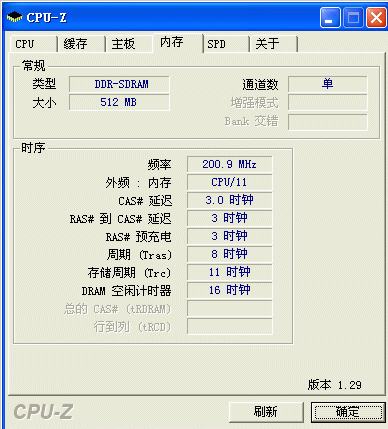Switch to the SPD tab

coord(227,44)
